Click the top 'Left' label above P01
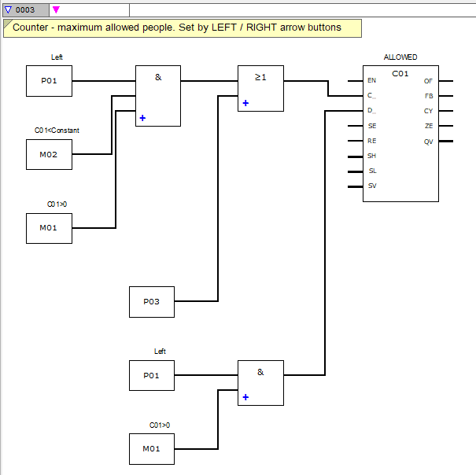Screen dimensions: 476x475 click(x=57, y=57)
